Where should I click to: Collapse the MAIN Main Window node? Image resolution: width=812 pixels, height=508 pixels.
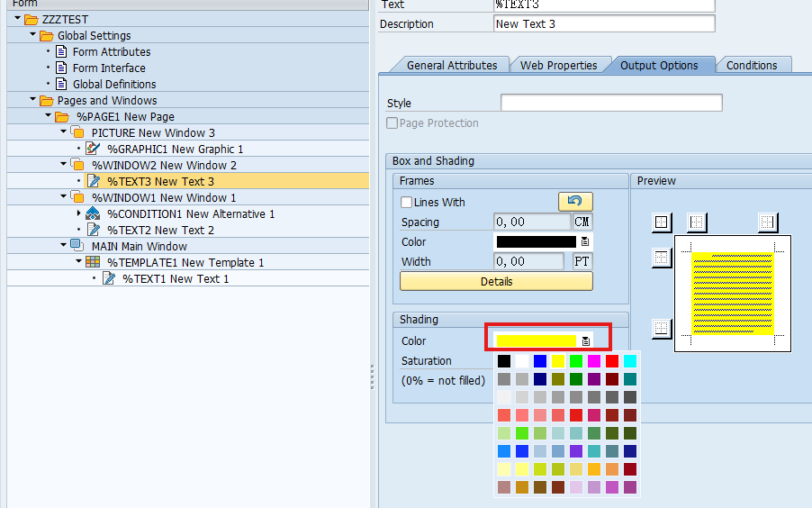[x=64, y=245]
